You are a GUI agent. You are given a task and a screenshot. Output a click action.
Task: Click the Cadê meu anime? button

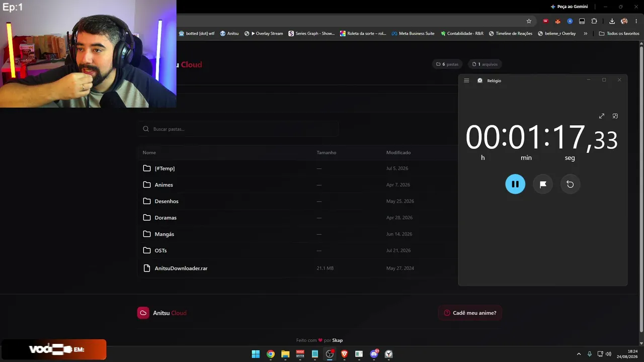coord(470,313)
